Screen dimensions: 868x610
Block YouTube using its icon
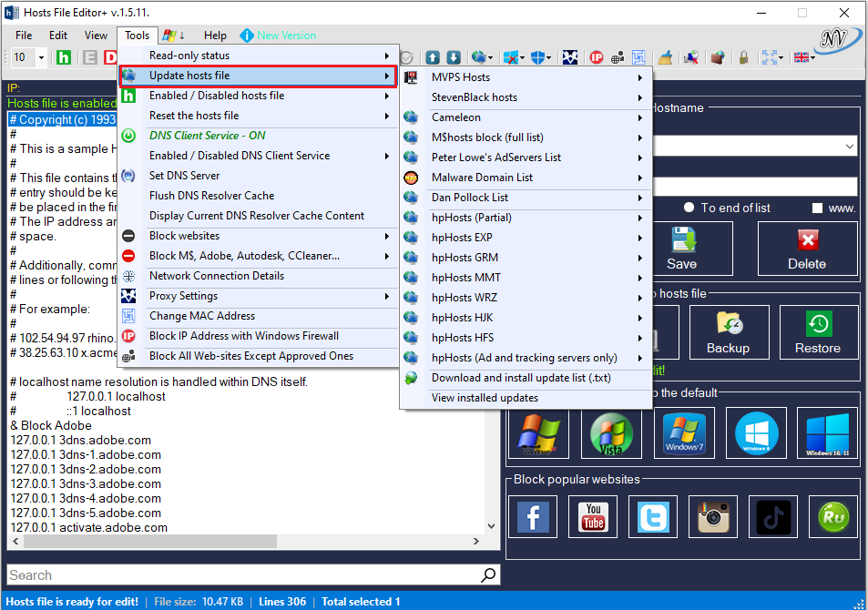point(593,516)
